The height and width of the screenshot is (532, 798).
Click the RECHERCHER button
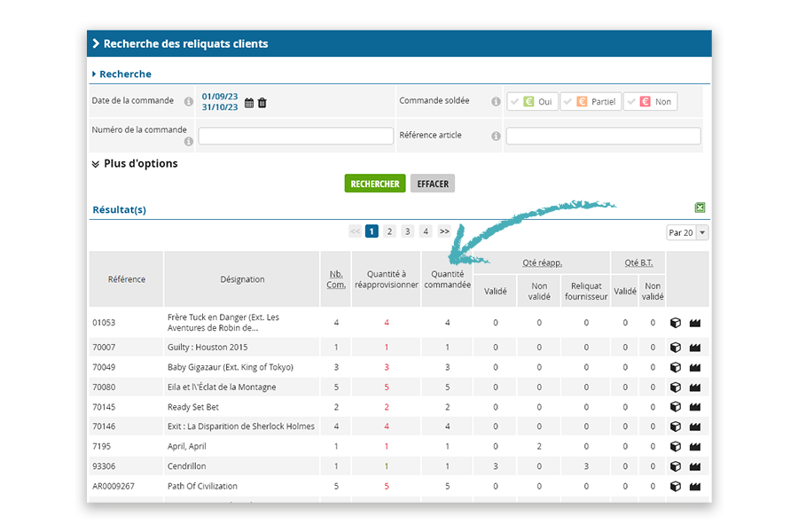click(375, 184)
